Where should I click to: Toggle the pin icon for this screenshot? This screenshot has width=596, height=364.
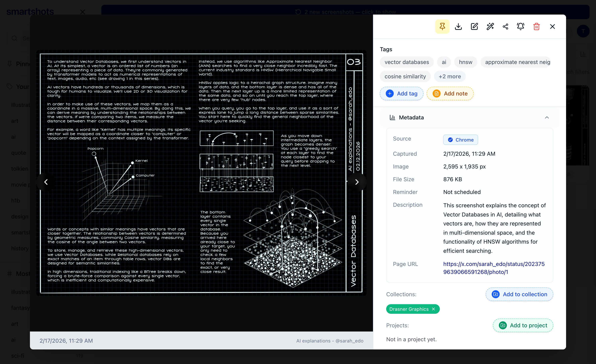[x=442, y=26]
